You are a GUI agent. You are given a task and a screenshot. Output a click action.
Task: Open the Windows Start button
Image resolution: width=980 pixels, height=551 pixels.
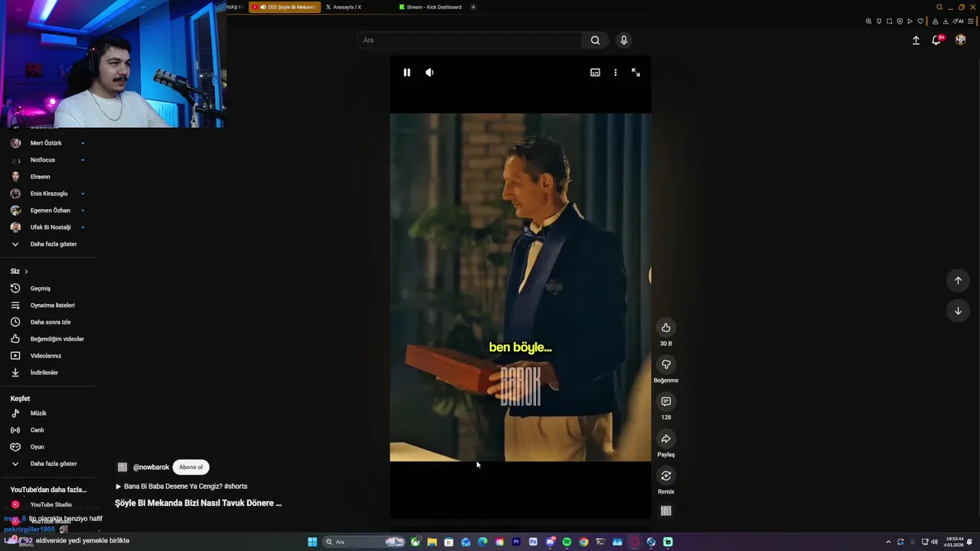(x=312, y=542)
